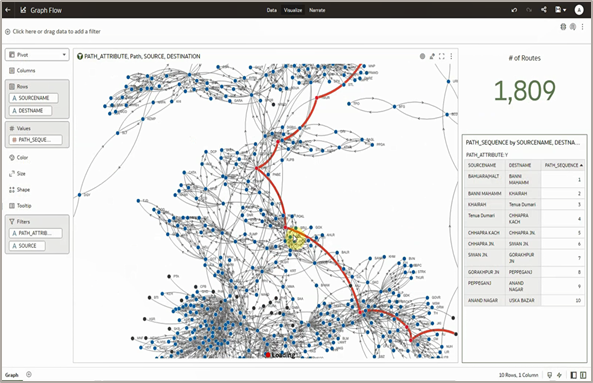
Task: Select the CHHAPRA KACH source cell
Action: pyautogui.click(x=485, y=233)
